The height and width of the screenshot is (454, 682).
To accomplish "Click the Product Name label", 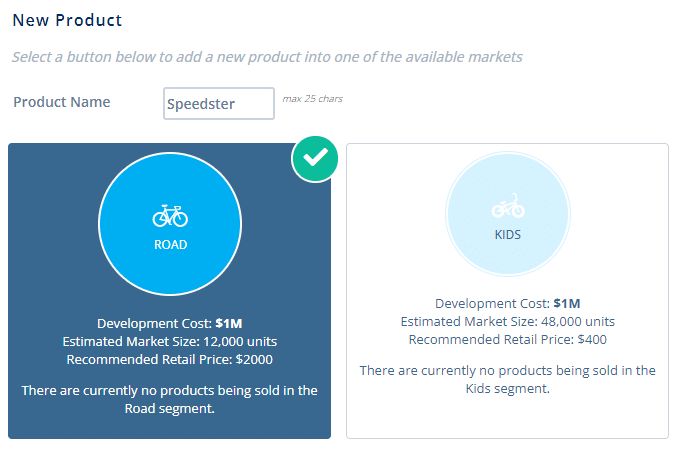I will (x=62, y=102).
